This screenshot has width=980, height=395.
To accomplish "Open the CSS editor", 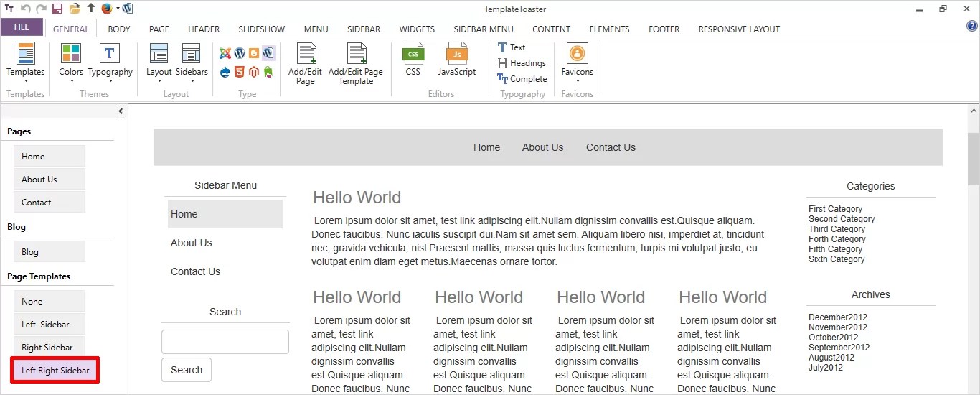I will 413,60.
